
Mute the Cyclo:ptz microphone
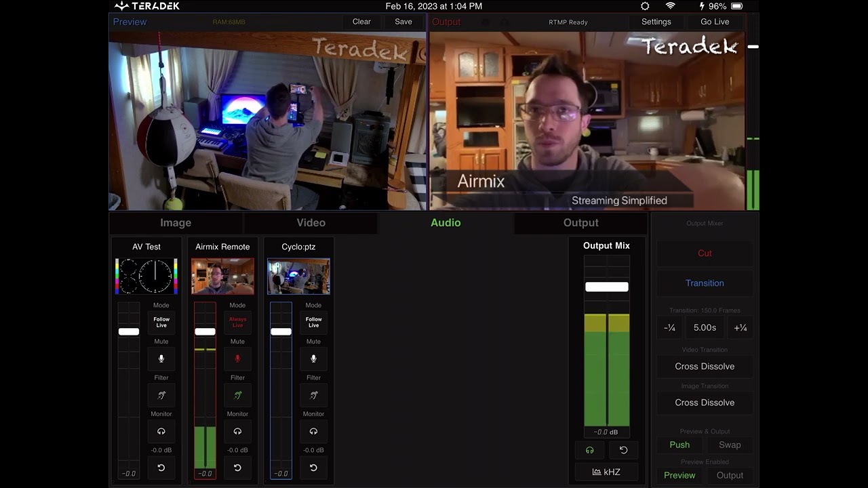click(313, 359)
